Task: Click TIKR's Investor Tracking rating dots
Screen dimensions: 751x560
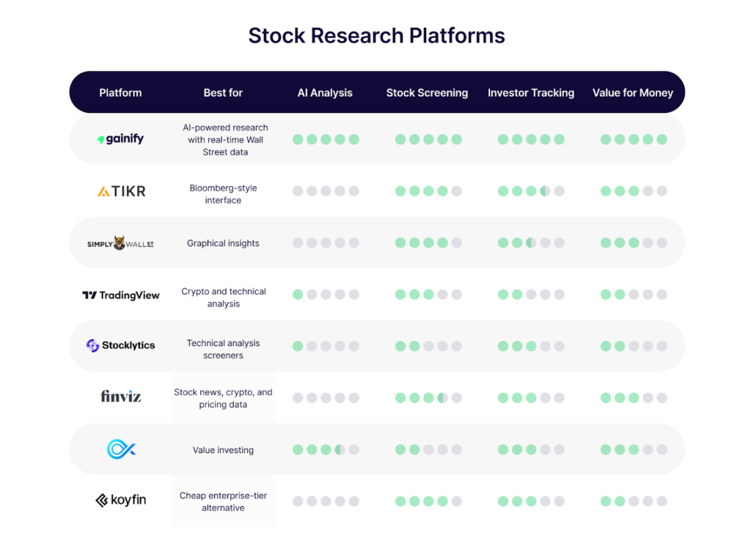Action: (531, 191)
